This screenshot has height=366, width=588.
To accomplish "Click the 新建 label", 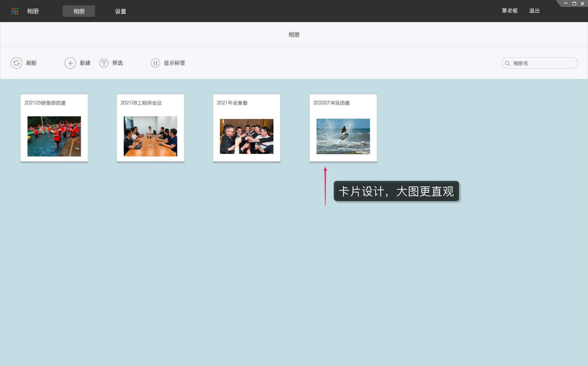I will [x=85, y=63].
